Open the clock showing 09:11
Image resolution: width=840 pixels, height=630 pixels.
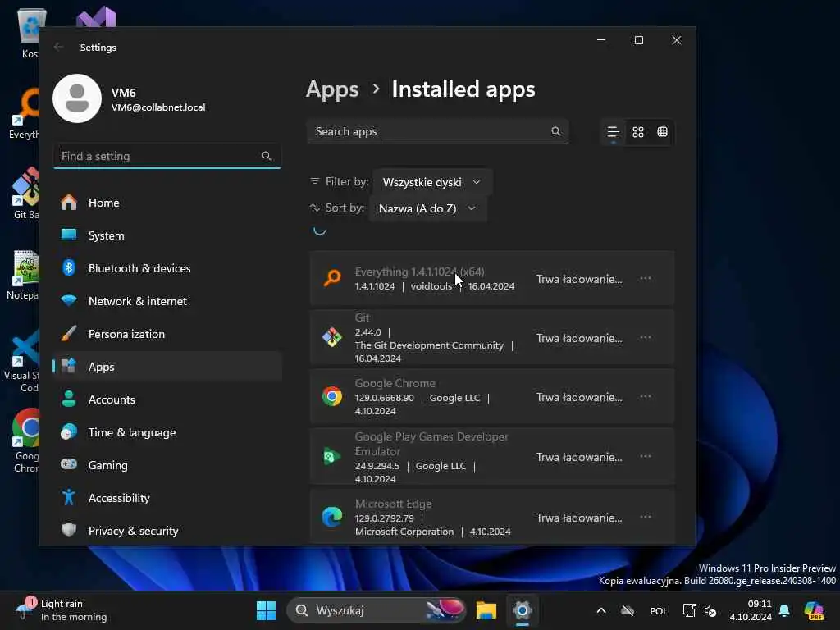pyautogui.click(x=751, y=610)
